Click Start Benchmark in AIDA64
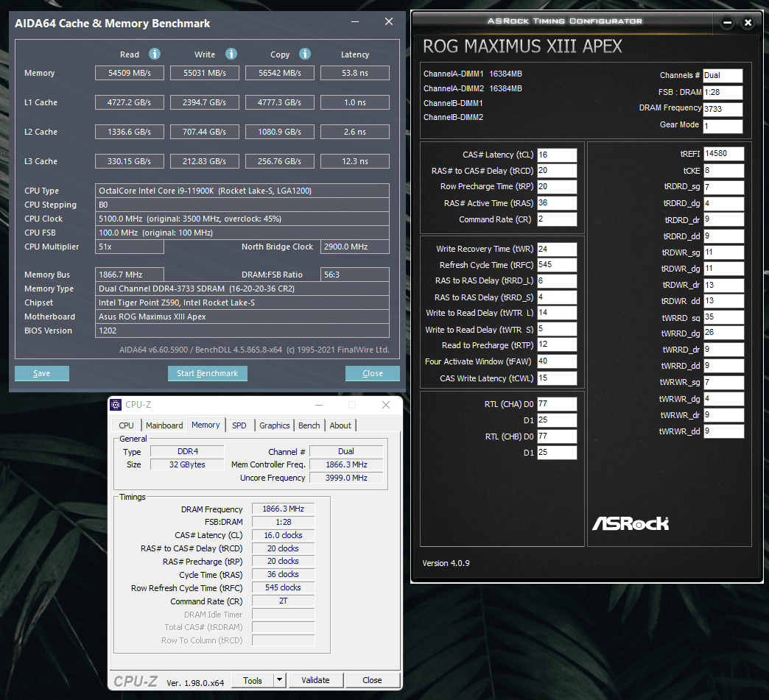 pos(208,373)
